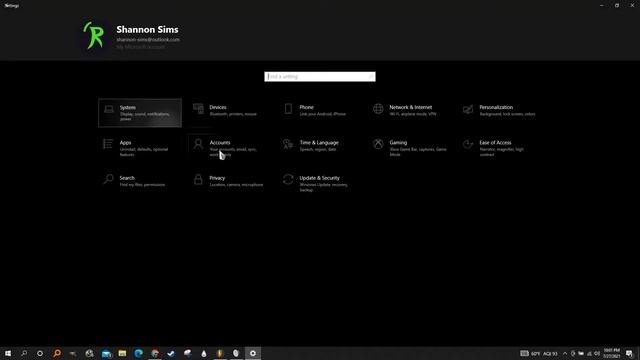This screenshot has height=360, width=640.
Task: Click the shannon outlook.com email address
Action: [148, 40]
